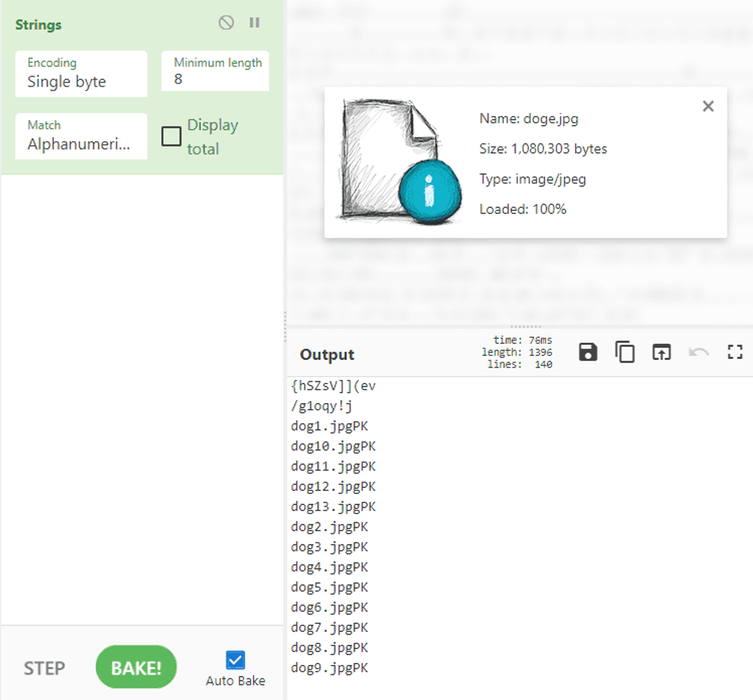Select the /g1oqy!j output line
The width and height of the screenshot is (753, 700).
321,406
